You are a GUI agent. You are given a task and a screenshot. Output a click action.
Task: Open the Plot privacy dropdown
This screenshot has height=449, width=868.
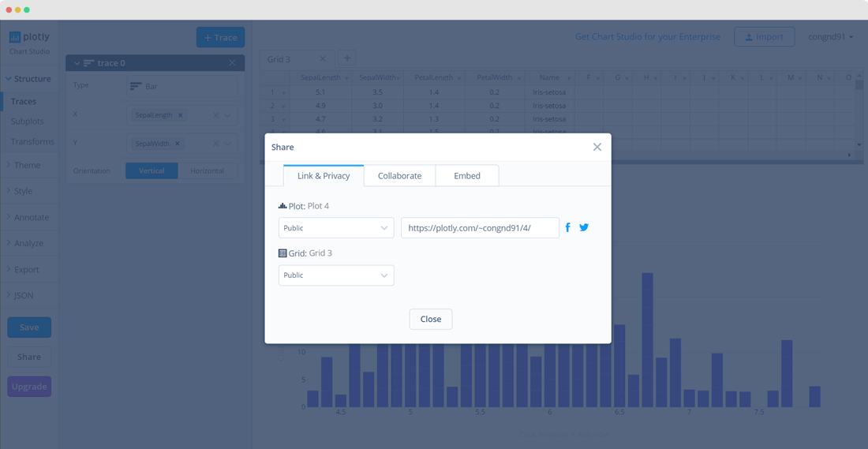(336, 227)
